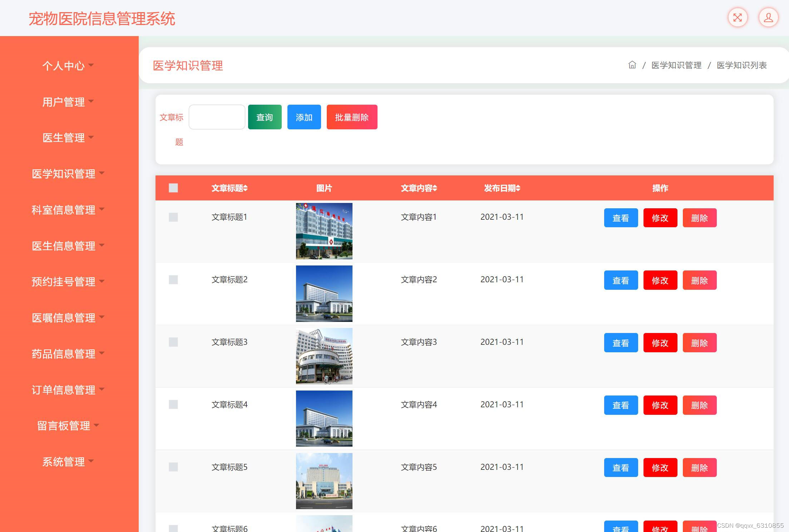Focus the 文章标题 search input field
This screenshot has width=789, height=532.
tap(217, 117)
